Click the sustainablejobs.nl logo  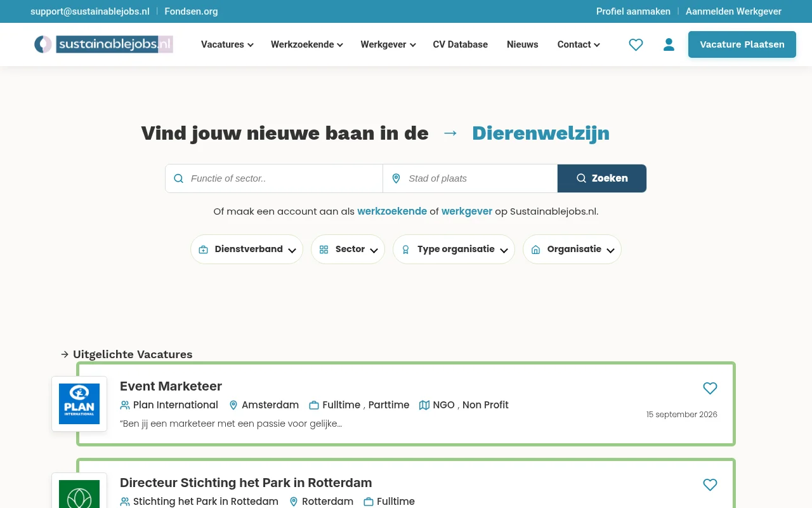[103, 44]
